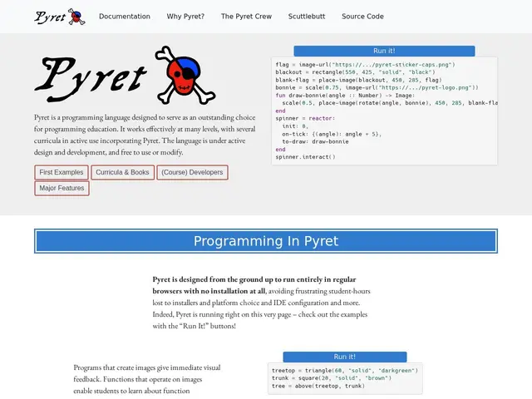Click the 'on-tick' reactor code line
This screenshot has height=399, width=532.
pos(332,134)
